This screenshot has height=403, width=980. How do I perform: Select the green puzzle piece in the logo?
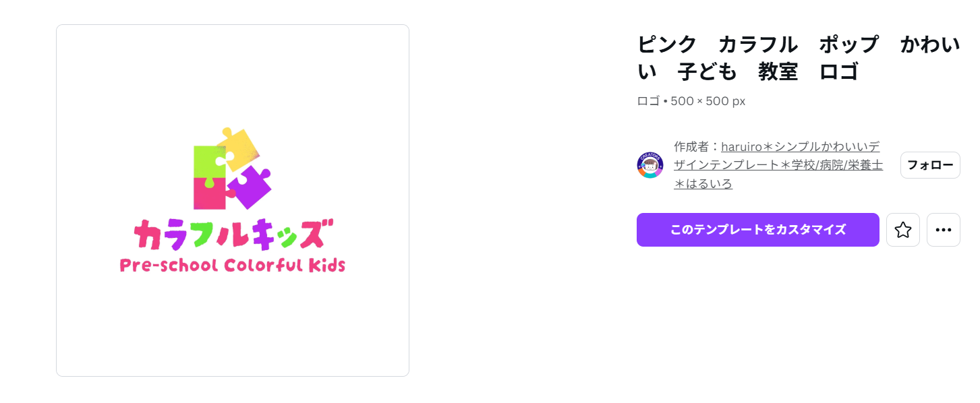click(210, 162)
